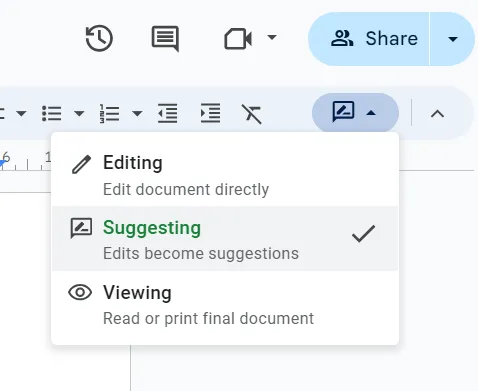
Task: Clear formatting icon
Action: (x=252, y=114)
